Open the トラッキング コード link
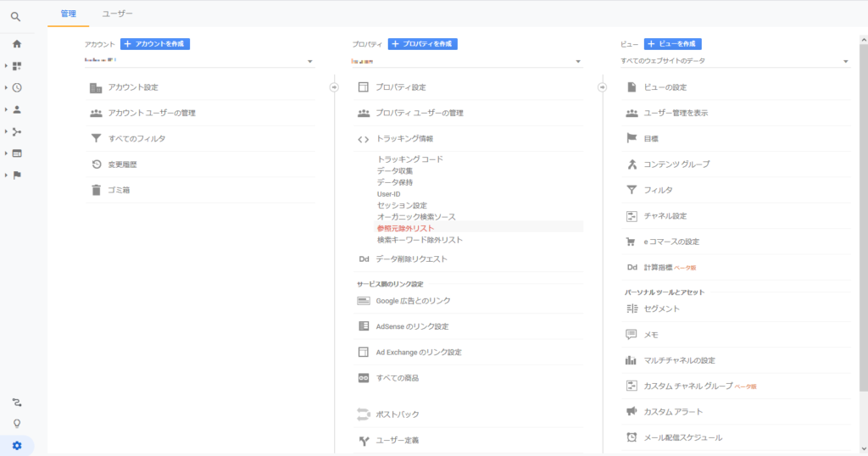 click(409, 159)
